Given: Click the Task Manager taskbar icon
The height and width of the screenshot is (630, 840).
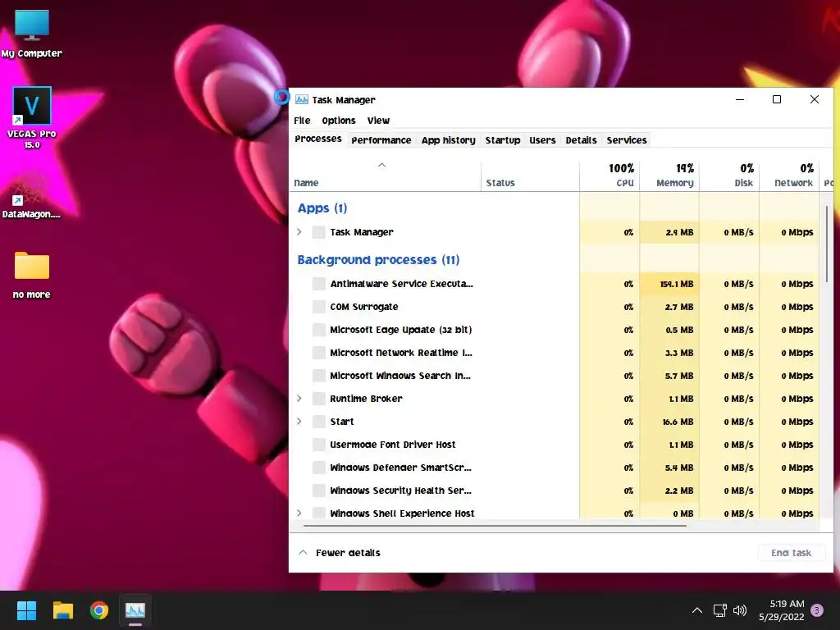Looking at the screenshot, I should 135,610.
